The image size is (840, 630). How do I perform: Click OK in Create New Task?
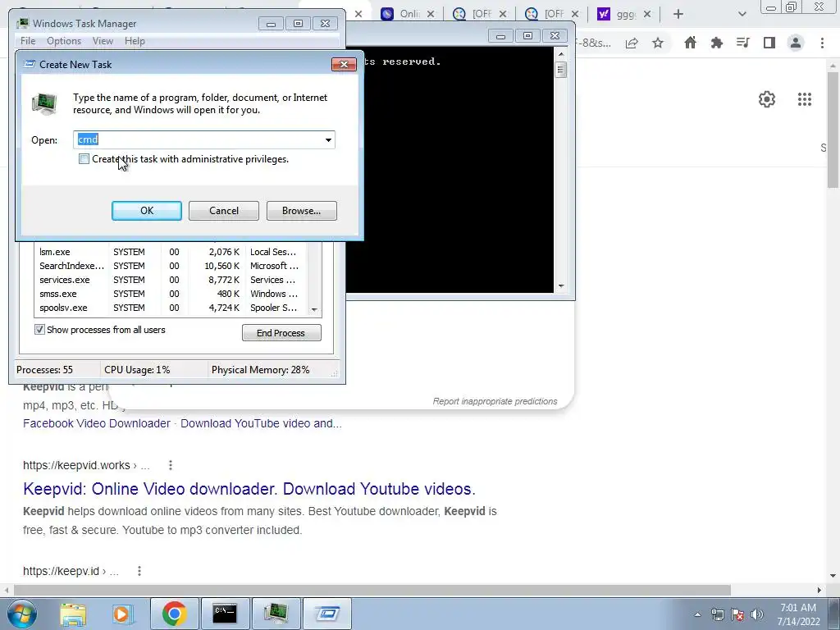(x=147, y=211)
